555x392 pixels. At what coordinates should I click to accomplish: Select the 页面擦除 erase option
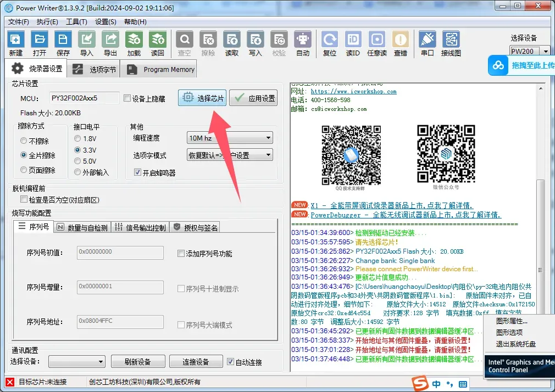pos(24,170)
